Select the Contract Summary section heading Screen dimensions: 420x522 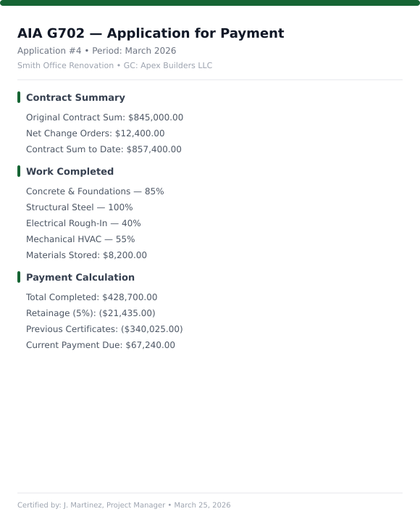tap(75, 98)
